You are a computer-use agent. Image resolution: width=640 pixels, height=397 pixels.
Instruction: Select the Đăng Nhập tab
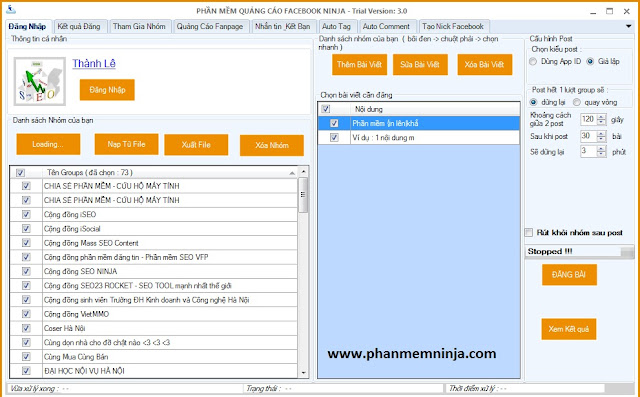click(27, 27)
